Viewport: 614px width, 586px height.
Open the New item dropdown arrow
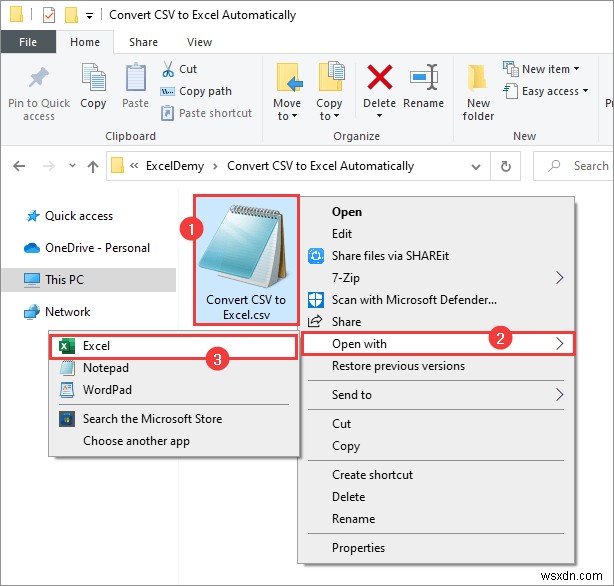point(576,69)
